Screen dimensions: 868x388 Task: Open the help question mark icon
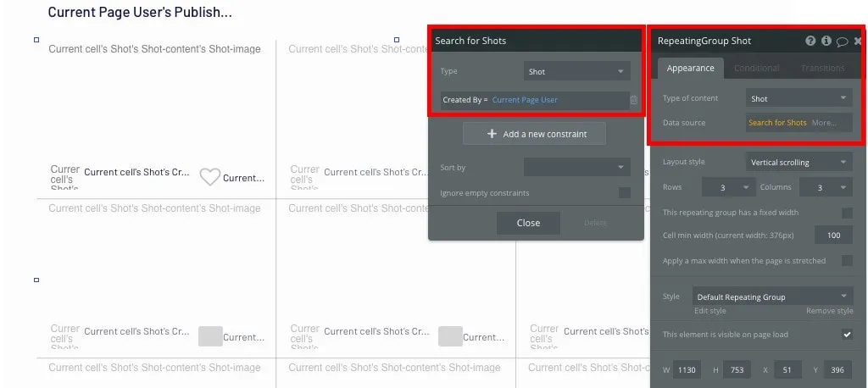click(x=810, y=41)
